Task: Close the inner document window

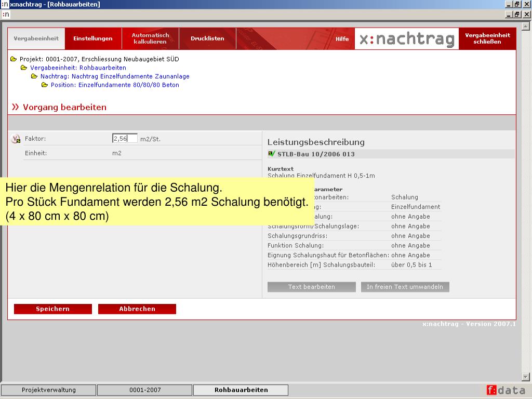Action: (527, 14)
